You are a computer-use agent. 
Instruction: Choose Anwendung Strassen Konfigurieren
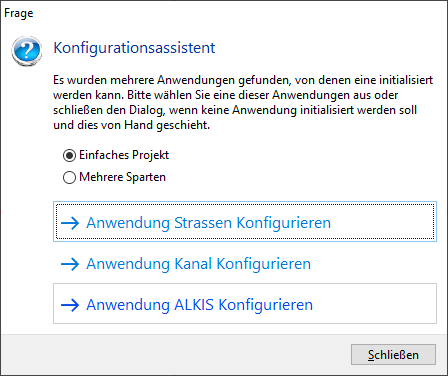coord(245,221)
